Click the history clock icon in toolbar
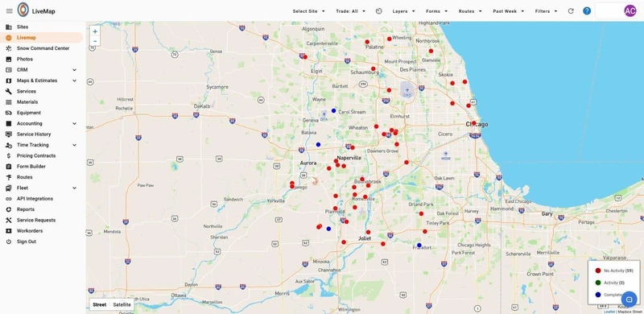 378,11
